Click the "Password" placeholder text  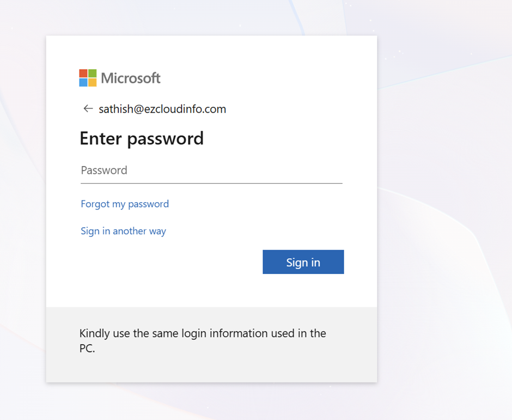[x=104, y=171]
